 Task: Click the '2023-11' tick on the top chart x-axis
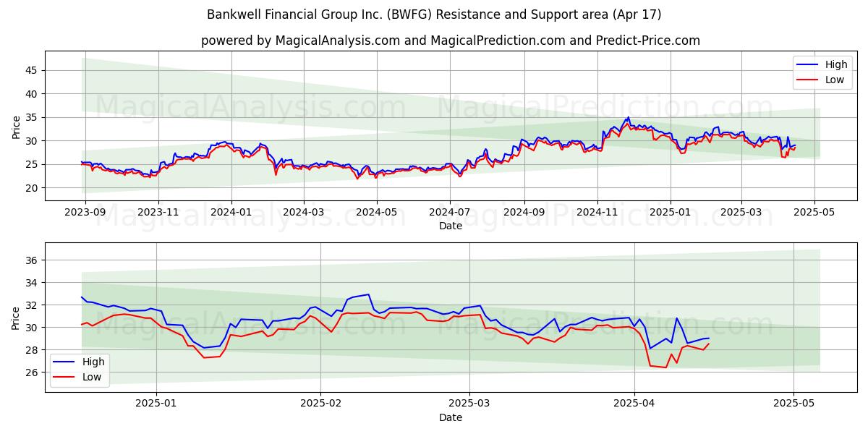(x=158, y=213)
